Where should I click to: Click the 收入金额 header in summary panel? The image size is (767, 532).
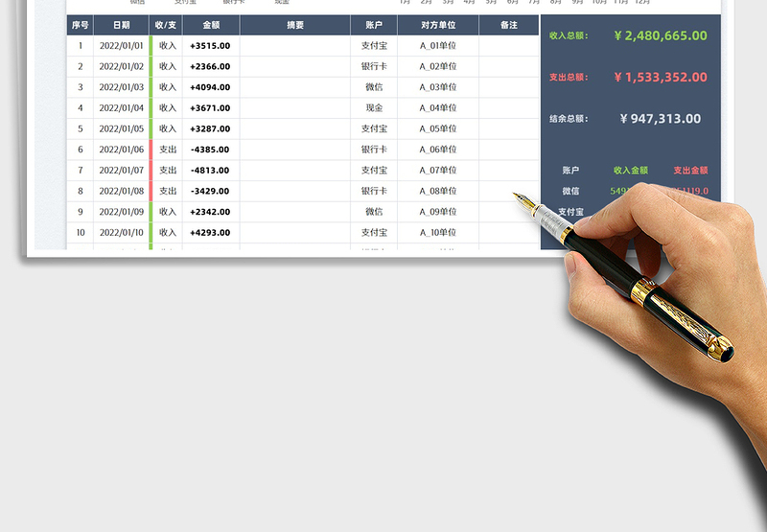point(630,171)
